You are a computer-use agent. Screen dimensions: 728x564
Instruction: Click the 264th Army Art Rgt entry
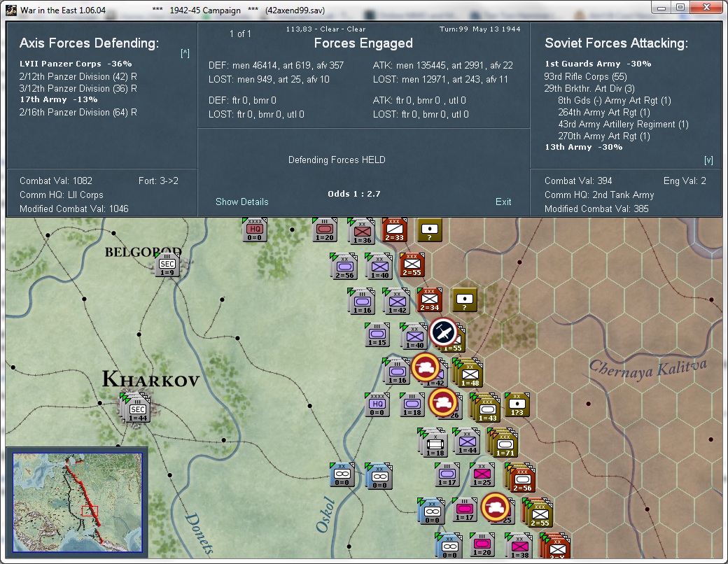click(x=603, y=113)
